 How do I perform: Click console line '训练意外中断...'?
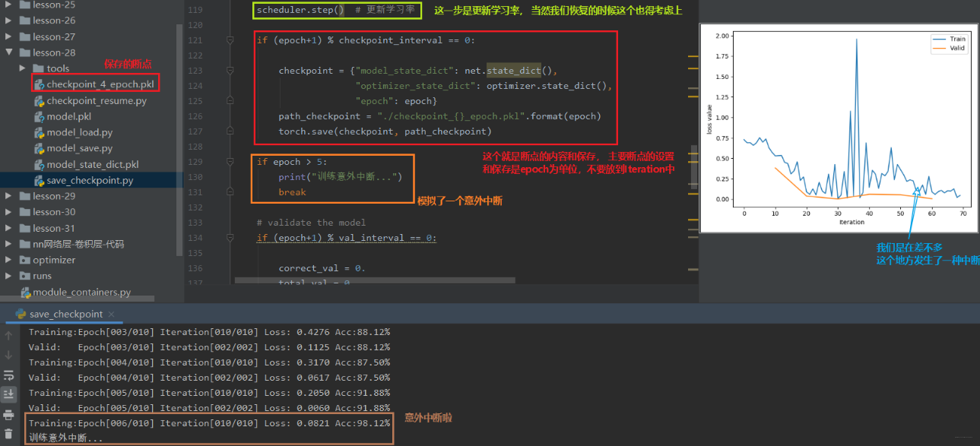coord(65,438)
